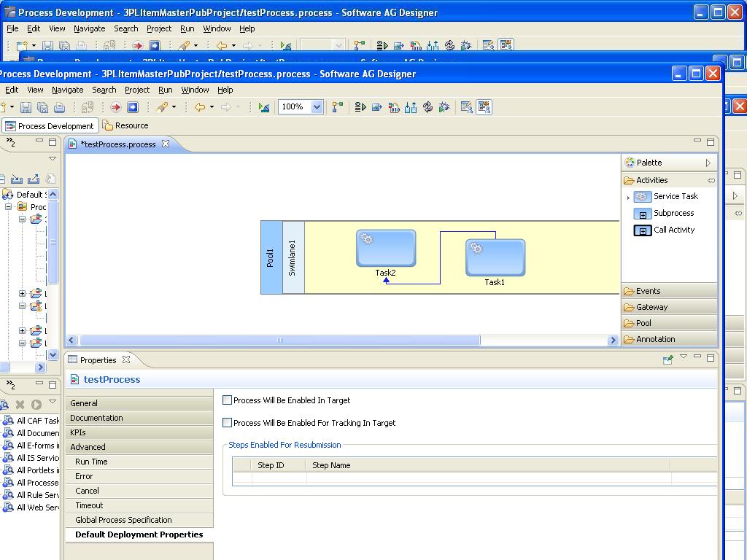Click the circular refresh arrows toolbar icon
Image resolution: width=747 pixels, height=560 pixels.
point(427,107)
